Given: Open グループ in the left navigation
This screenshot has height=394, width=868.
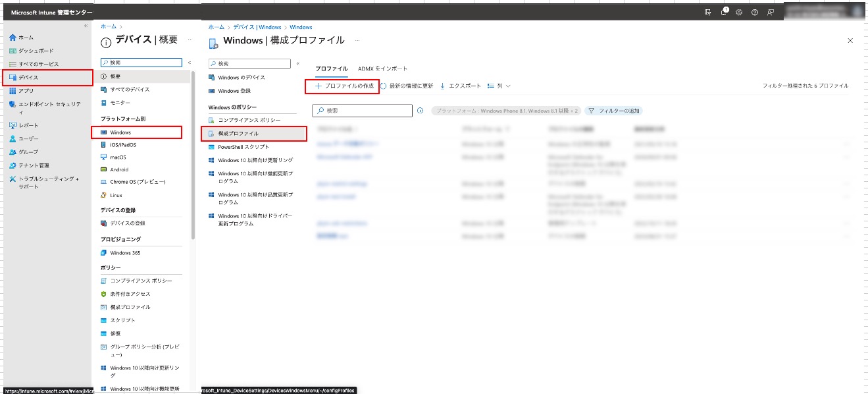Looking at the screenshot, I should click(24, 152).
